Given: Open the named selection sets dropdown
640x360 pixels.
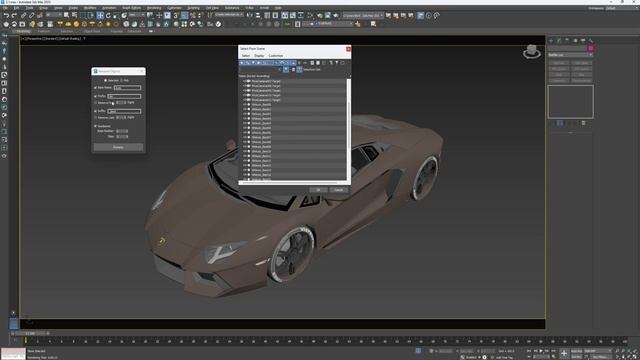Looking at the screenshot, I should 229,15.
